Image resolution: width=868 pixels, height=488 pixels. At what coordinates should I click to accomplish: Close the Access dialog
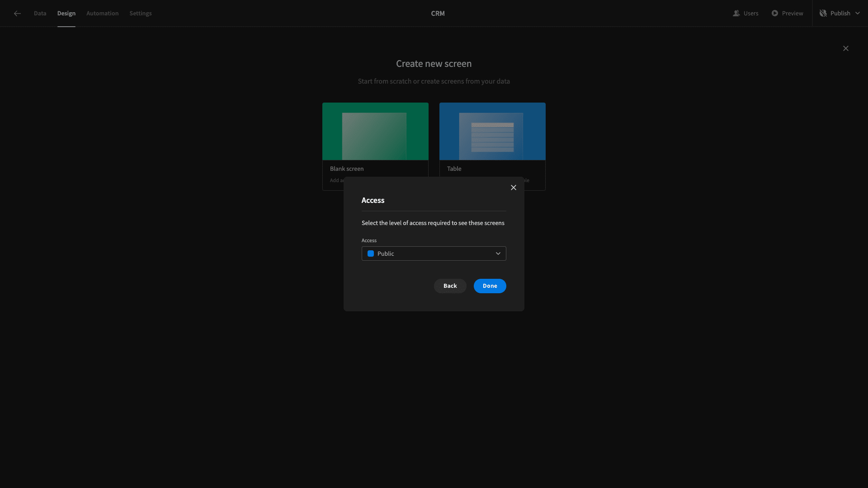514,188
